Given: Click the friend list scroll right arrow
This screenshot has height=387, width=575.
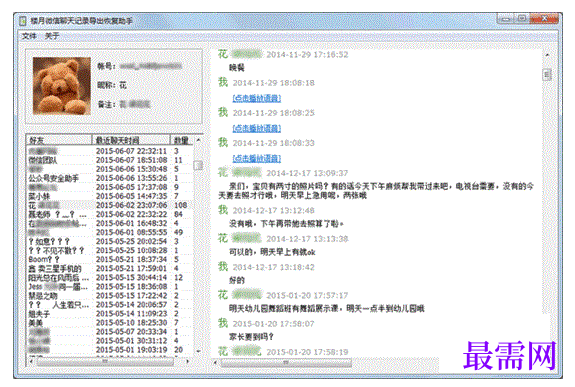Looking at the screenshot, I should [x=188, y=362].
